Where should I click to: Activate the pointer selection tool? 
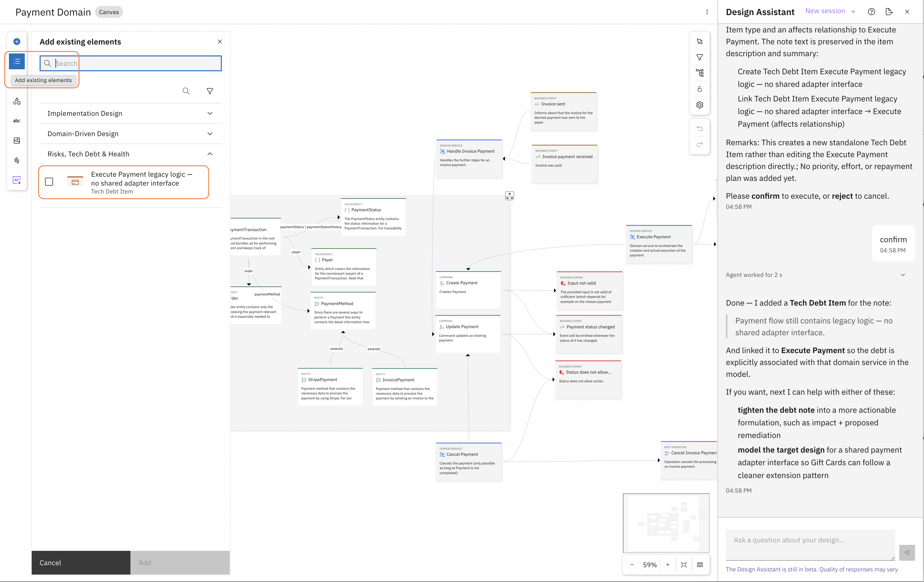(699, 41)
